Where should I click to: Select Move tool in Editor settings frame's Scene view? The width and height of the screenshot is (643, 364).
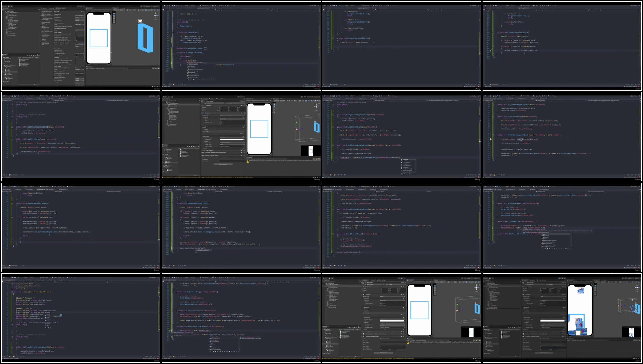coord(114,15)
